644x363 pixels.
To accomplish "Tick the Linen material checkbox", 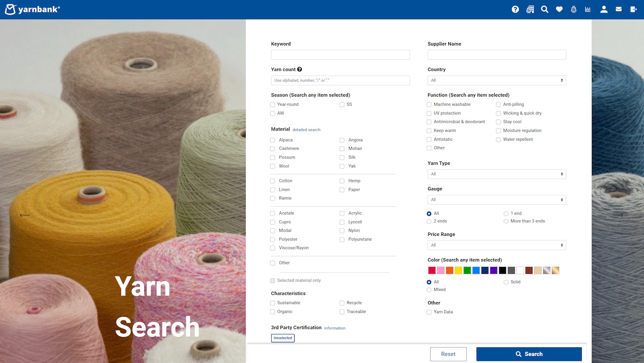I will pyautogui.click(x=273, y=190).
